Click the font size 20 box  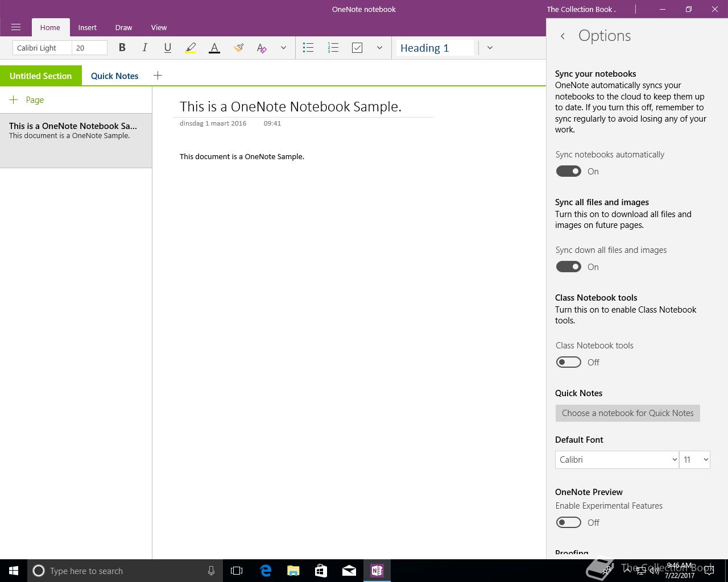tap(90, 48)
